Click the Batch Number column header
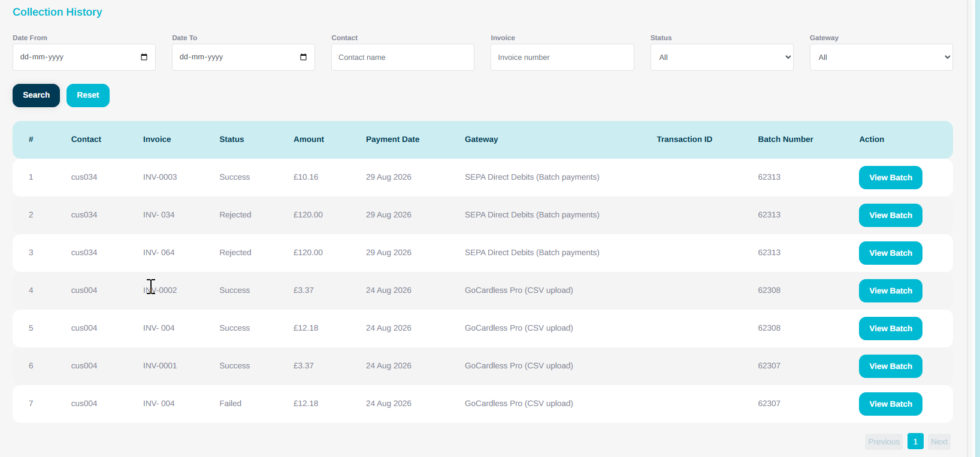The height and width of the screenshot is (457, 980). (x=785, y=139)
